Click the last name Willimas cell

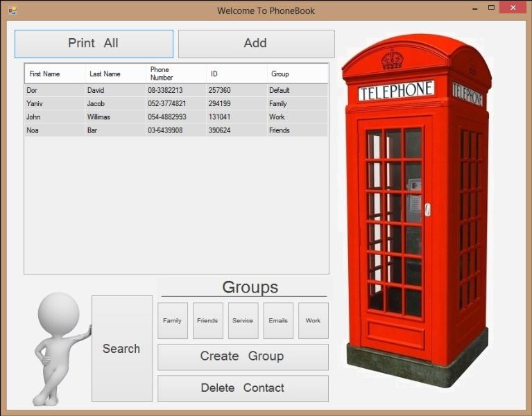tap(115, 116)
